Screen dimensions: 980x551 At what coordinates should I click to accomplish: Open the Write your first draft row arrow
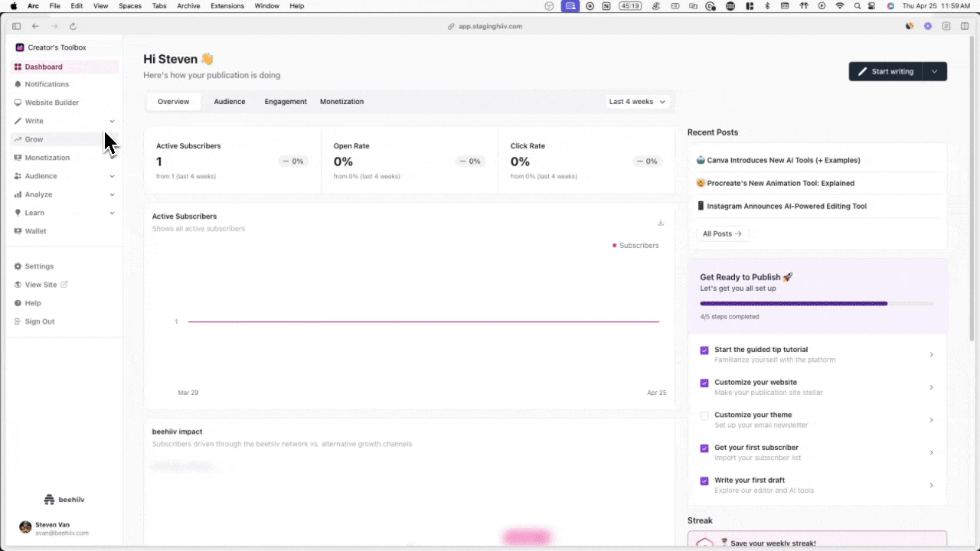click(932, 485)
